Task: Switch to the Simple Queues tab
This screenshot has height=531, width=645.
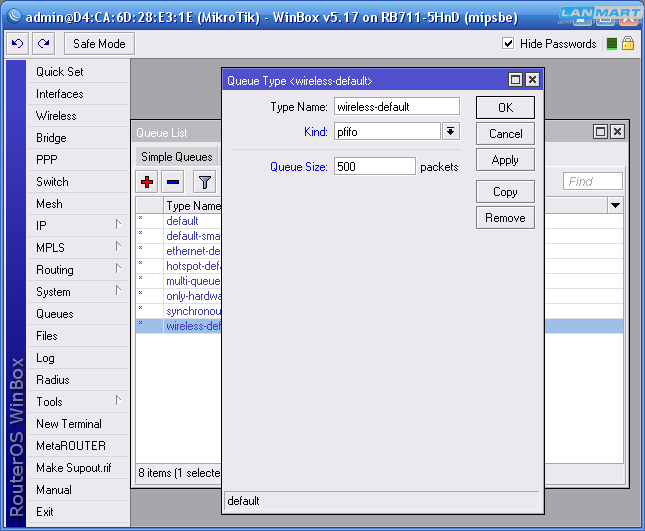Action: coord(176,157)
